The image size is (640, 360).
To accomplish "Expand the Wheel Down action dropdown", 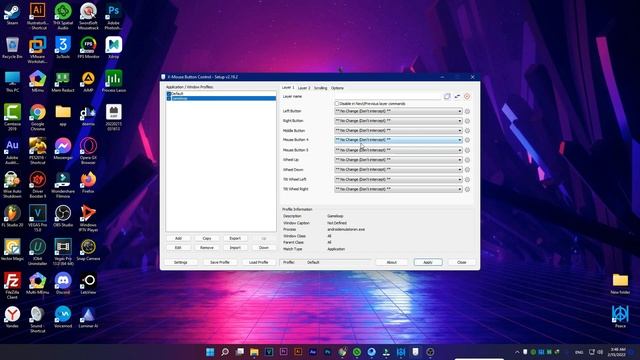I will point(460,170).
